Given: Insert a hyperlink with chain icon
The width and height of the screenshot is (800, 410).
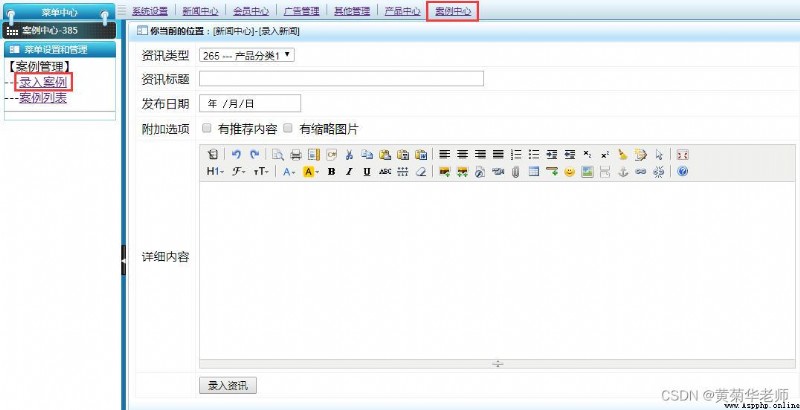Looking at the screenshot, I should (x=640, y=172).
